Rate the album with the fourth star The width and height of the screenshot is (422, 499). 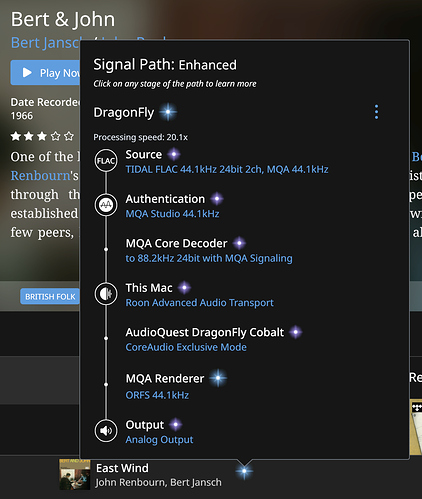point(55,136)
